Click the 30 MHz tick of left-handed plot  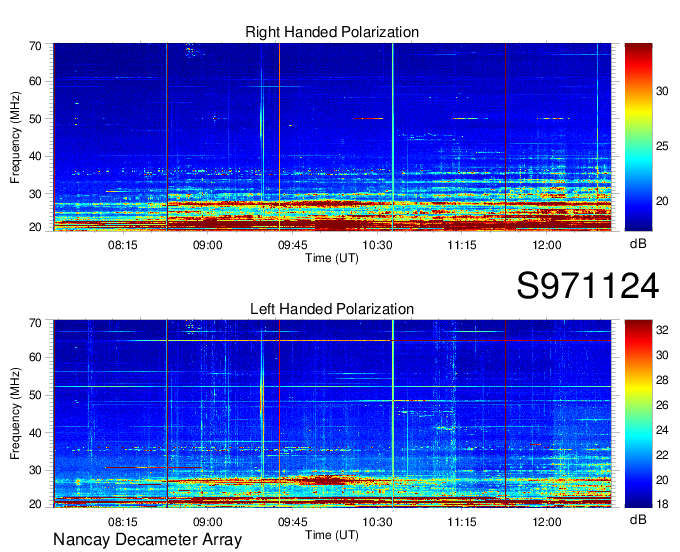[35, 470]
